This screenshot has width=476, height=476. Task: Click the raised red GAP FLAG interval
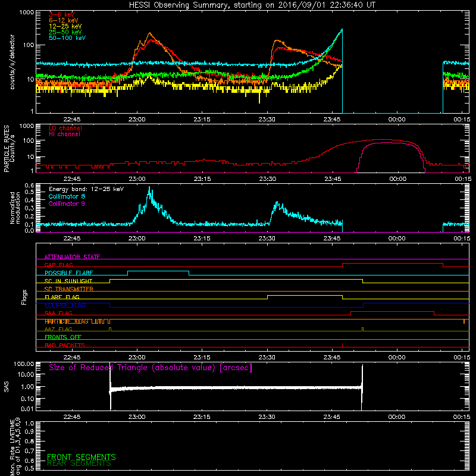point(393,264)
